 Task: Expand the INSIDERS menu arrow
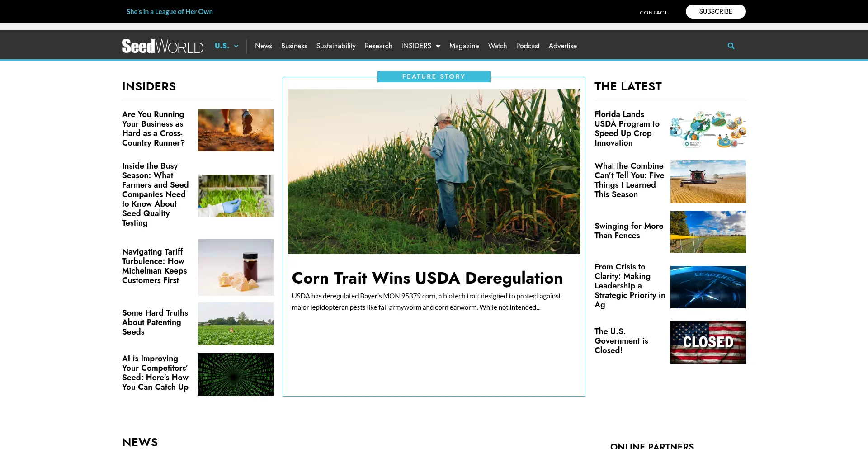click(x=438, y=47)
